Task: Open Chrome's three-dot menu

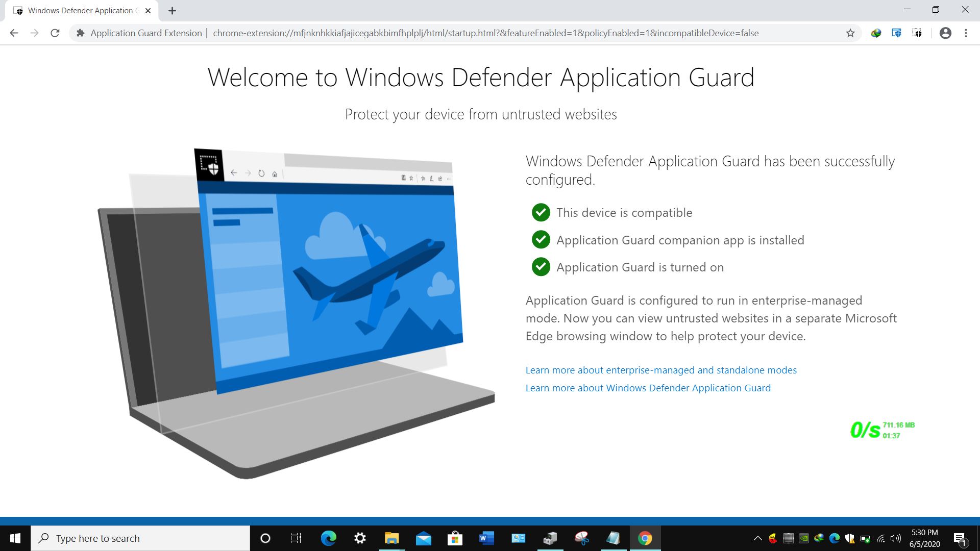Action: [966, 33]
